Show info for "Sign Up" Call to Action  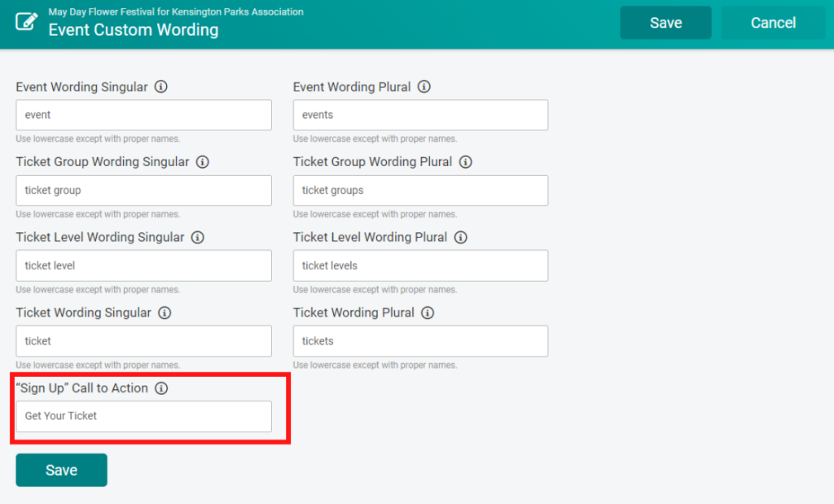[161, 388]
